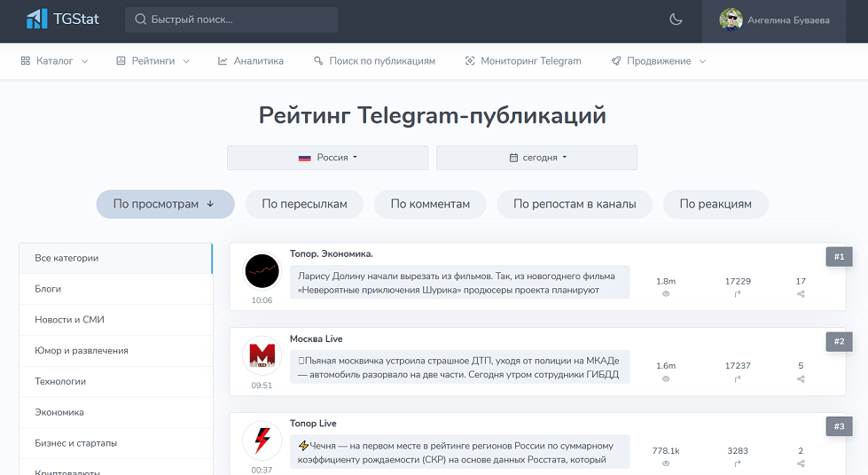
Task: Select Новости и СМИ category
Action: pyautogui.click(x=69, y=320)
